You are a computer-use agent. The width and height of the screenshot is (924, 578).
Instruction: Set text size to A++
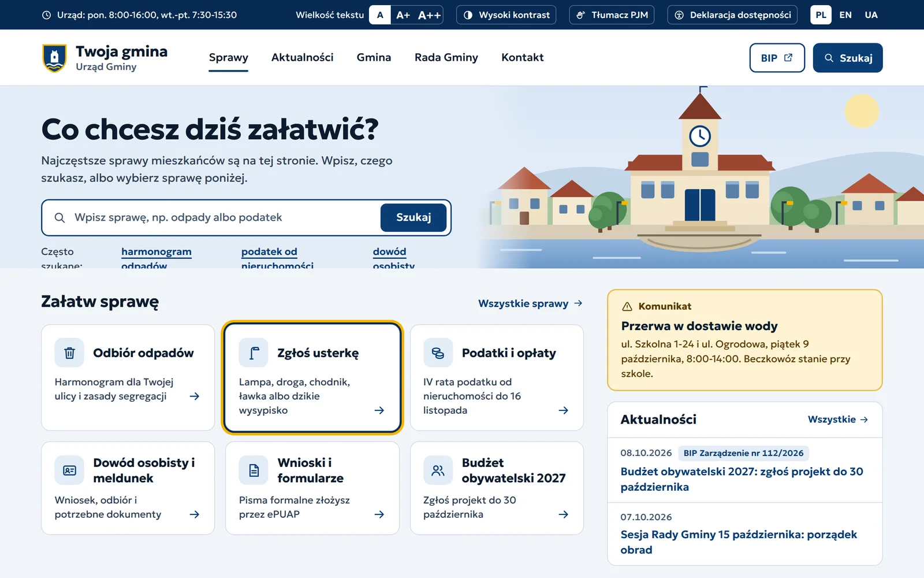(429, 15)
